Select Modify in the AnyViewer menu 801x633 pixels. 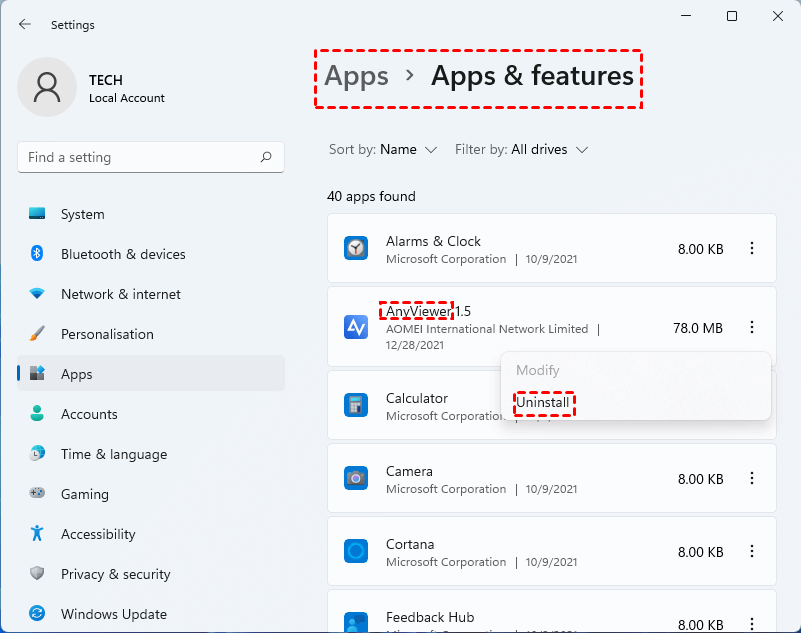click(537, 370)
